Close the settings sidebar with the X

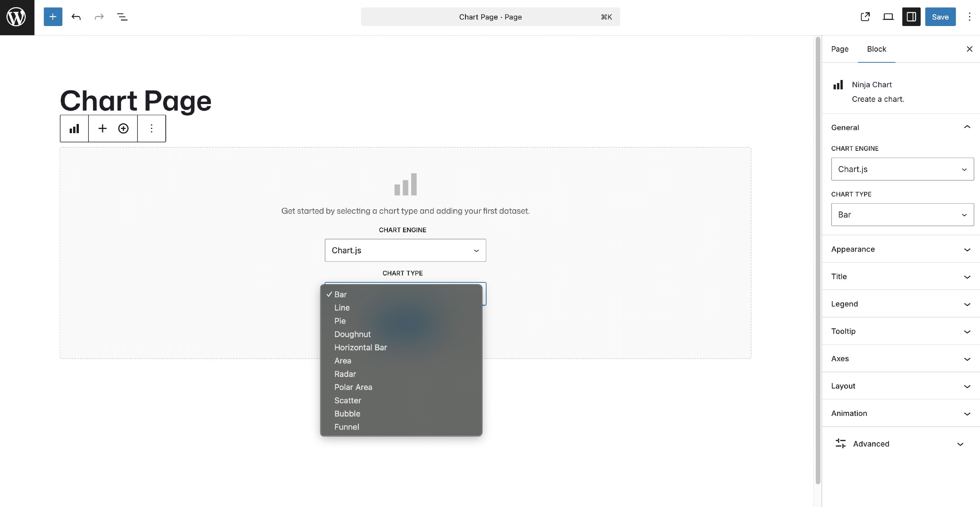tap(969, 49)
